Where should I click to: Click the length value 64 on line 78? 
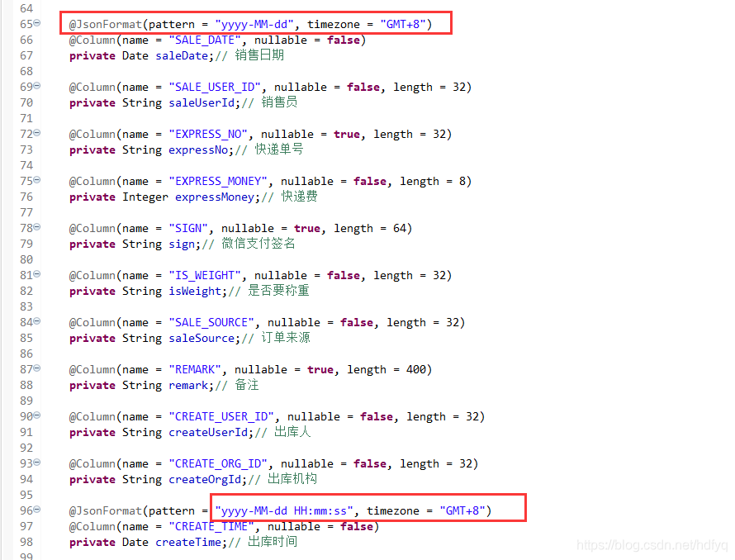click(x=400, y=229)
